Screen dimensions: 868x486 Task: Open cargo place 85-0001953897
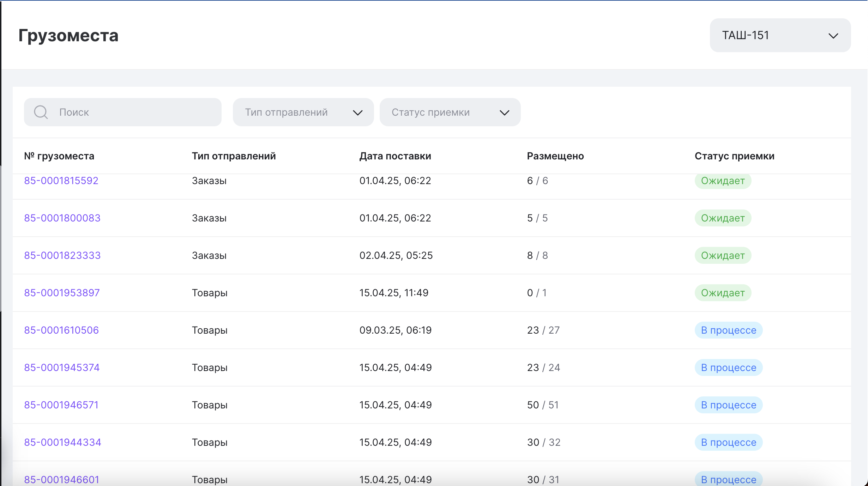point(62,293)
